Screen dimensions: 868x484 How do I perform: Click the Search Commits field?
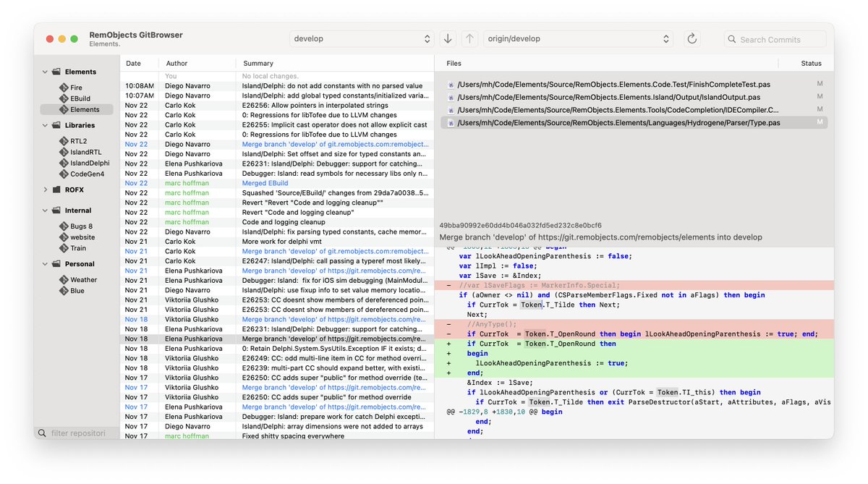[775, 39]
